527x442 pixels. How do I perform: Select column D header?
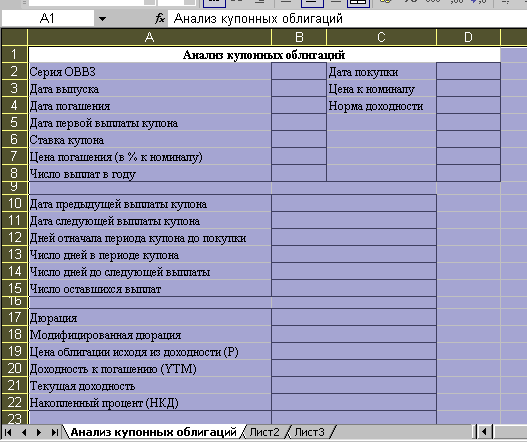[x=468, y=37]
